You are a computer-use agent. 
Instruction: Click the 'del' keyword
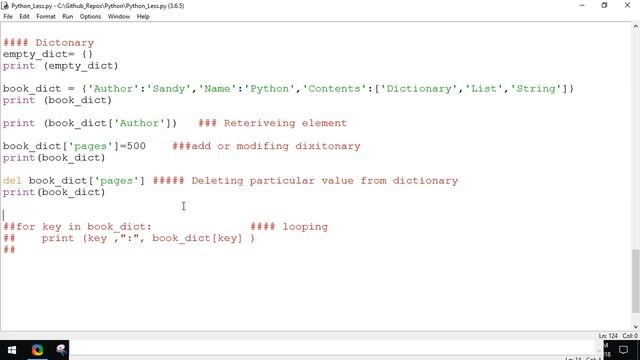click(12, 180)
